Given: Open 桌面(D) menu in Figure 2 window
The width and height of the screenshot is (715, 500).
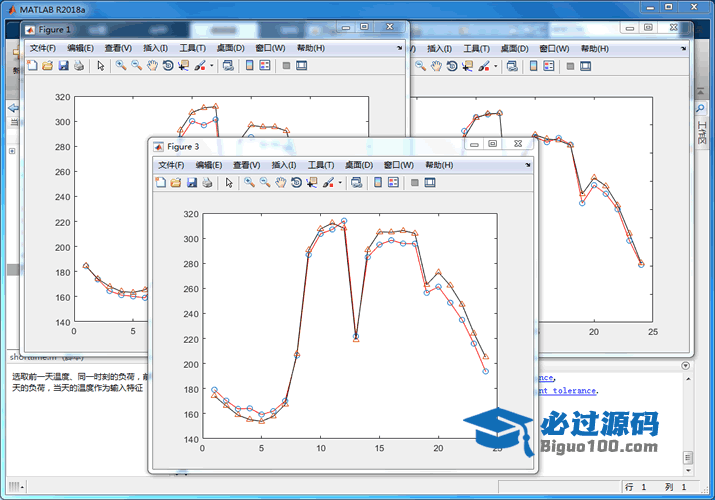Looking at the screenshot, I should coord(514,49).
